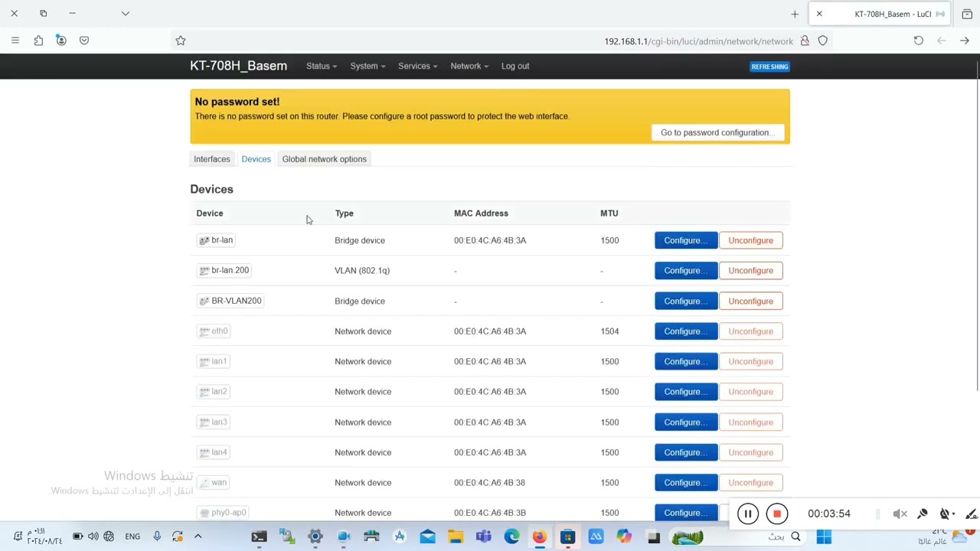Toggle the recorder microphone icon
The image size is (980, 551).
[923, 514]
